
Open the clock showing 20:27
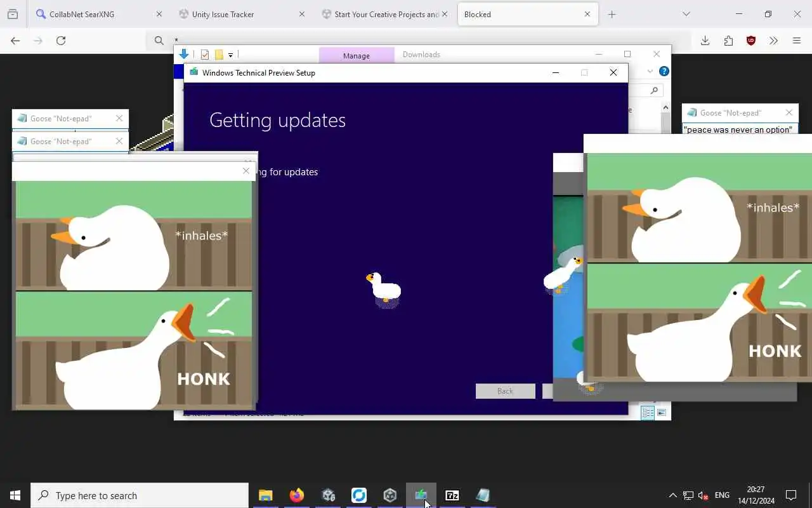click(756, 495)
